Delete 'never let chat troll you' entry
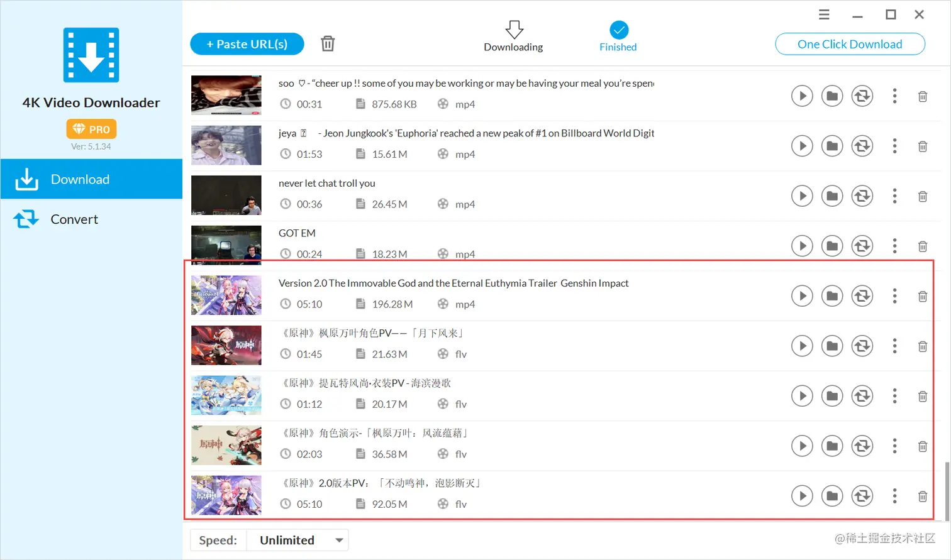The height and width of the screenshot is (560, 951). pos(923,197)
